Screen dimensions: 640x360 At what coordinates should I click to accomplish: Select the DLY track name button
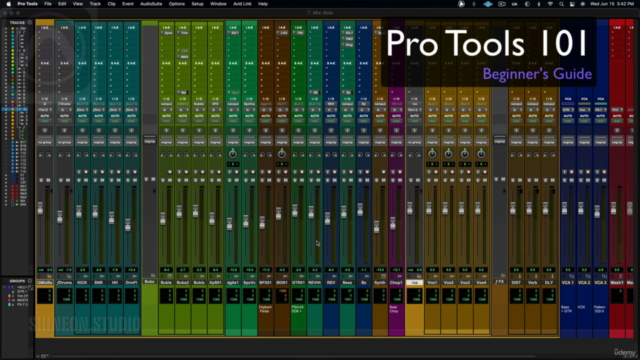pyautogui.click(x=549, y=282)
